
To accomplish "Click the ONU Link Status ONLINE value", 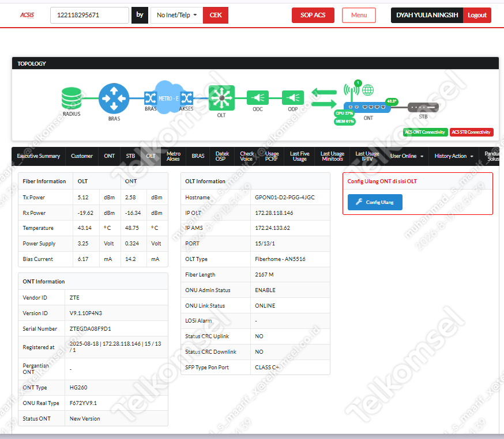I will pos(265,306).
